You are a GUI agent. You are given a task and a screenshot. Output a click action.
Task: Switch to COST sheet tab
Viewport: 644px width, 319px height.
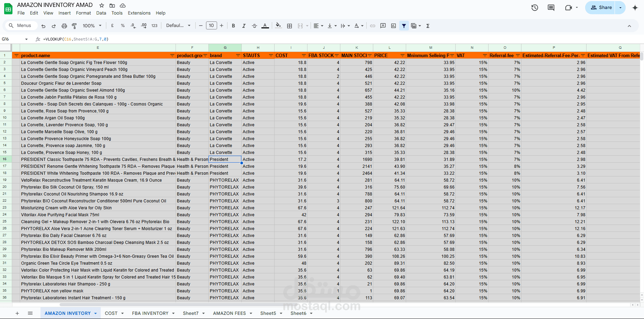pos(114,313)
